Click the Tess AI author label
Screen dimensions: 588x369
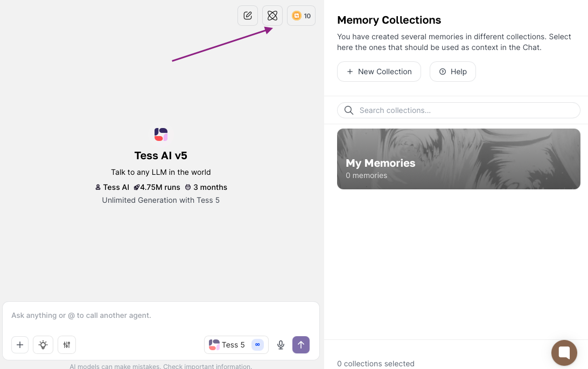112,187
